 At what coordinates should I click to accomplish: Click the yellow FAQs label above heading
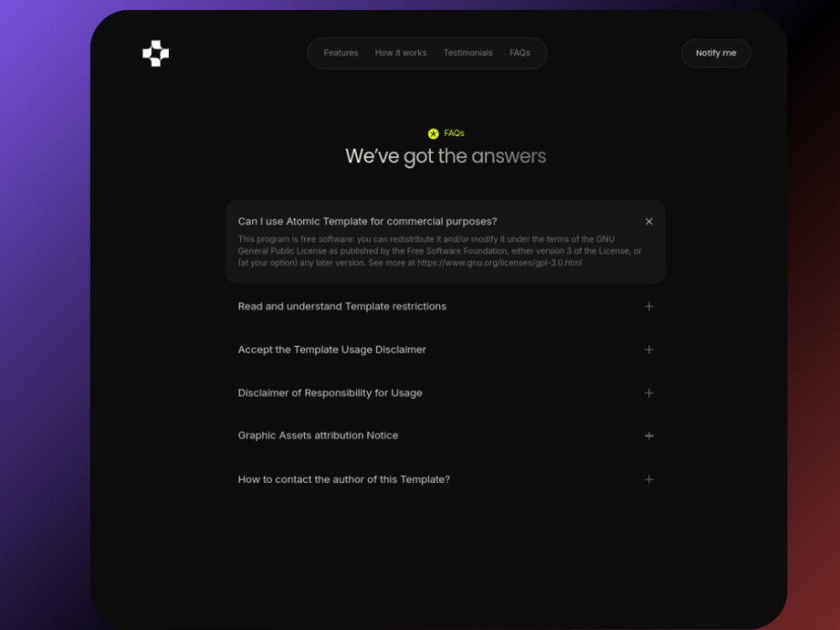454,133
